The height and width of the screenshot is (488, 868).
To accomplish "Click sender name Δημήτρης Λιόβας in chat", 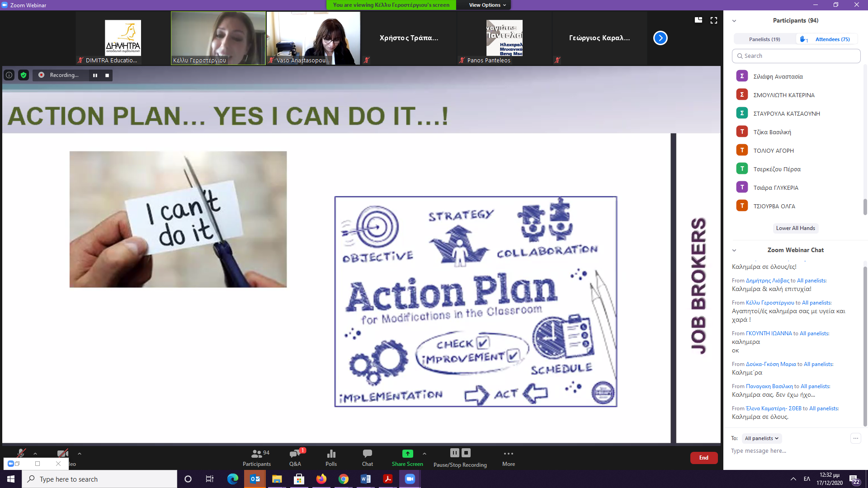I will (768, 281).
